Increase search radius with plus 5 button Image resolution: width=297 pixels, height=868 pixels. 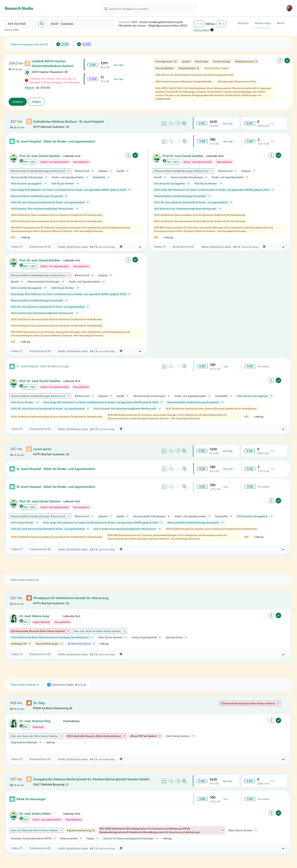tap(221, 24)
